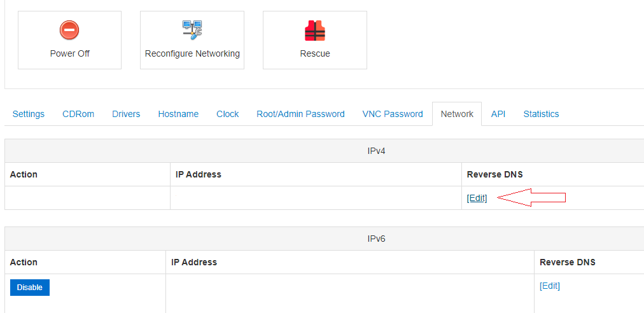This screenshot has width=644, height=313.
Task: Open the Clock tab
Action: [227, 114]
